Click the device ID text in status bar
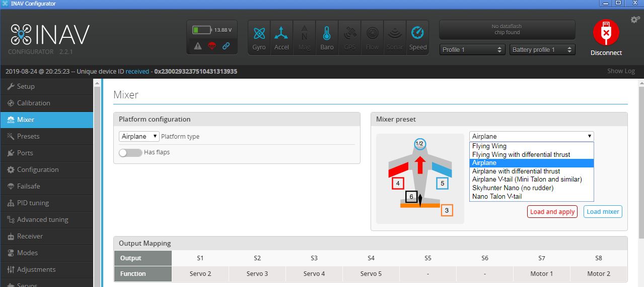Screen dimensions: 644x287 pyautogui.click(x=195, y=71)
